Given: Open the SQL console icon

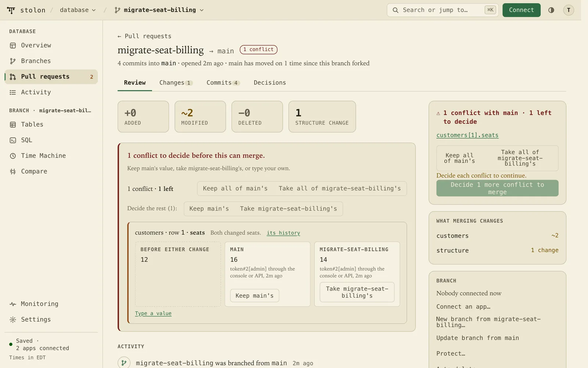Looking at the screenshot, I should (13, 140).
